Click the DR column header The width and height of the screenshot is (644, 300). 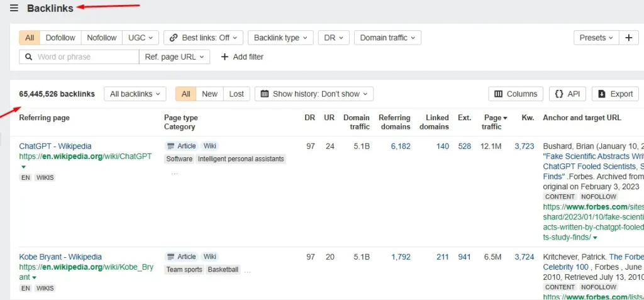309,118
